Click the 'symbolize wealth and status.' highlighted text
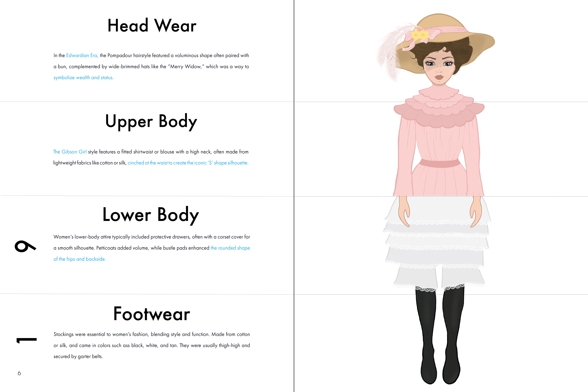588x392 pixels. (x=83, y=77)
